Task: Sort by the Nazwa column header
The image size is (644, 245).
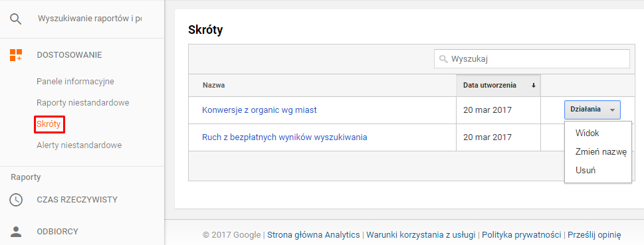Action: [213, 86]
